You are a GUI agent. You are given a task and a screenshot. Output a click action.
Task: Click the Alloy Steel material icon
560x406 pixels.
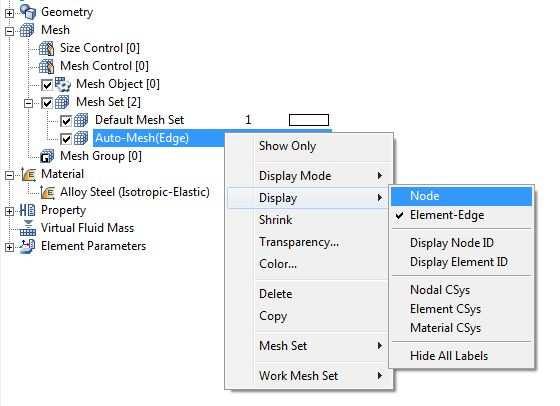48,192
